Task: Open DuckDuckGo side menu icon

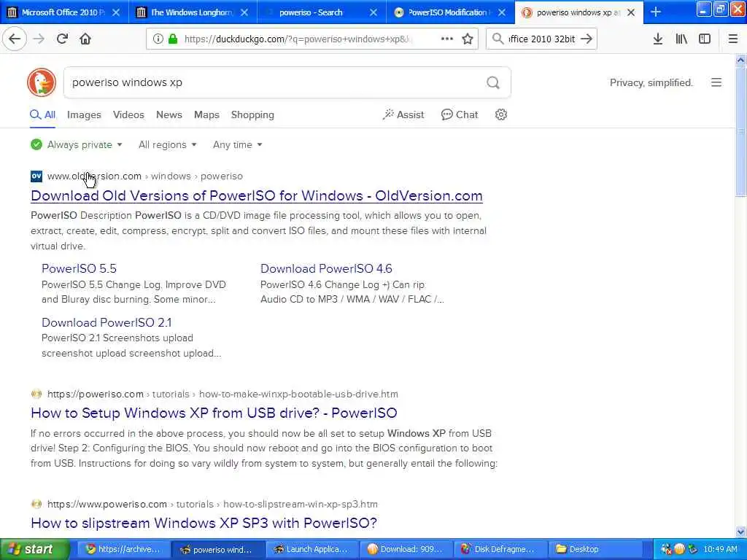Action: tap(716, 82)
